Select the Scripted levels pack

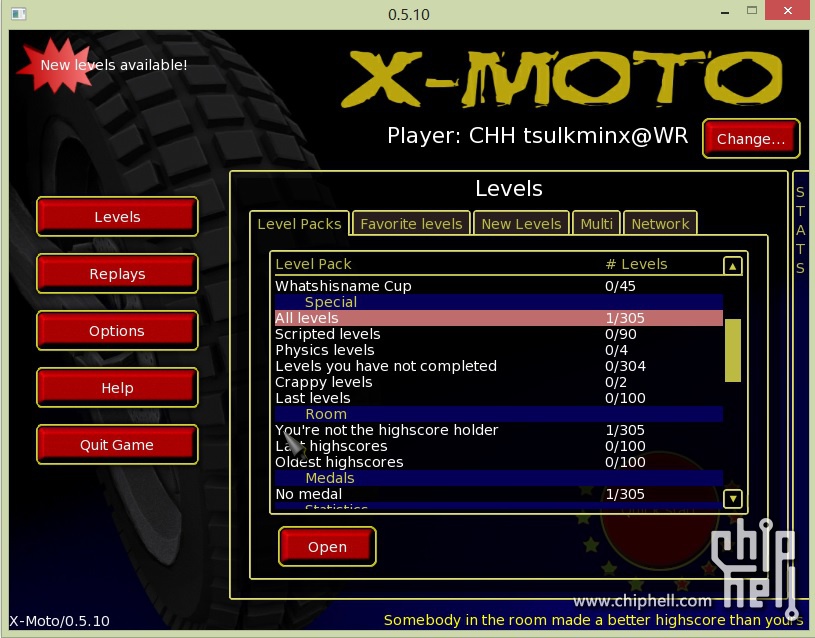[x=499, y=334]
